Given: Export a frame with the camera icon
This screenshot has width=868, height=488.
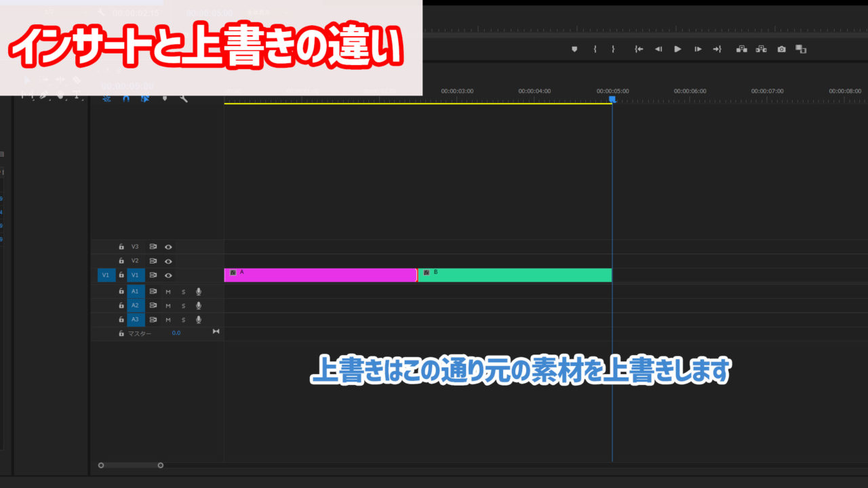Looking at the screenshot, I should pos(782,49).
